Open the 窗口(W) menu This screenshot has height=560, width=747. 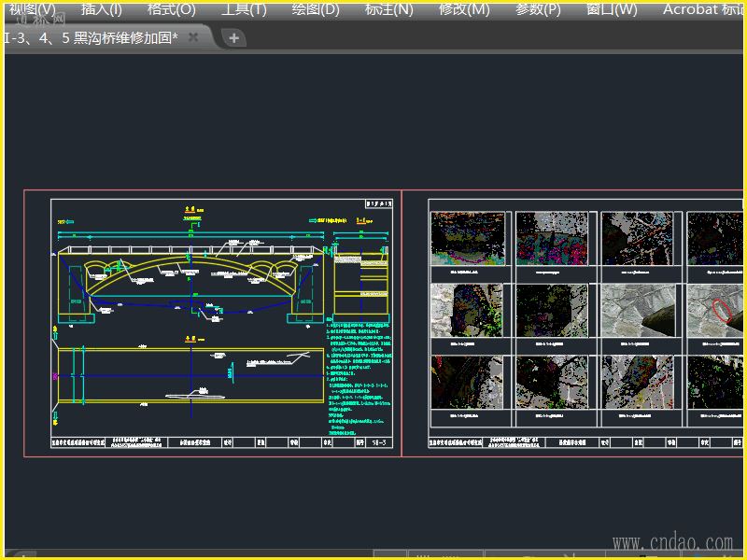pyautogui.click(x=612, y=9)
